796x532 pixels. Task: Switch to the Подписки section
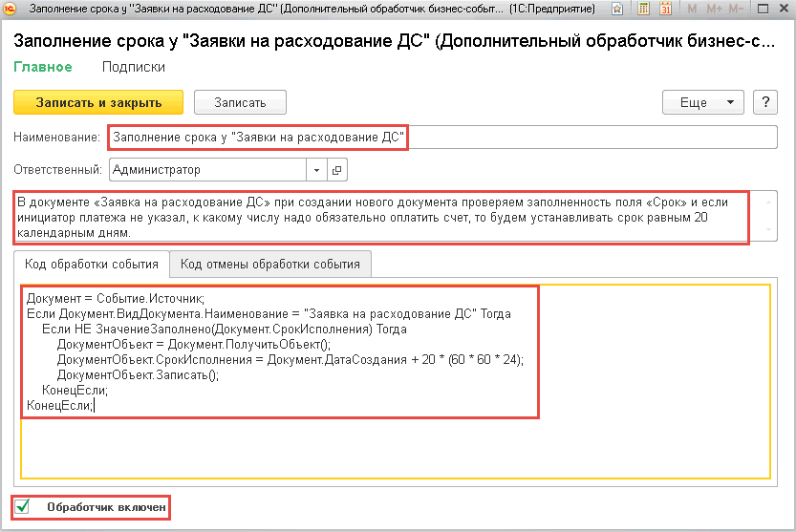pyautogui.click(x=134, y=67)
